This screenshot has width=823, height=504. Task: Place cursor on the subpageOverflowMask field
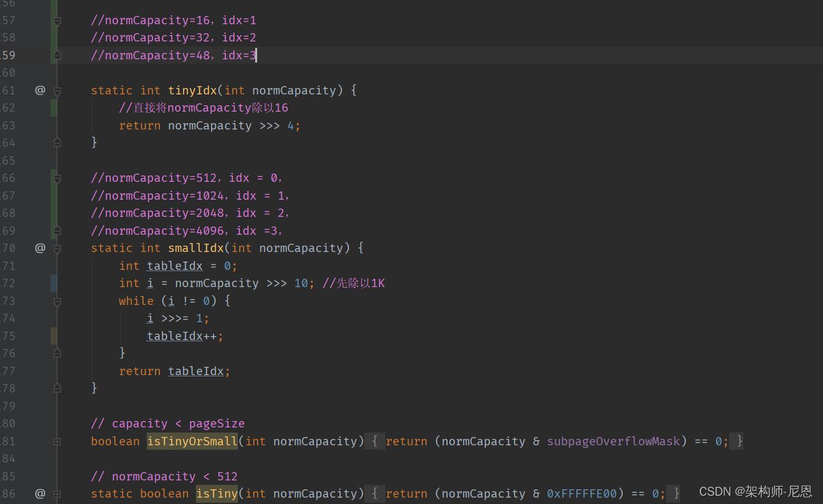coord(613,441)
